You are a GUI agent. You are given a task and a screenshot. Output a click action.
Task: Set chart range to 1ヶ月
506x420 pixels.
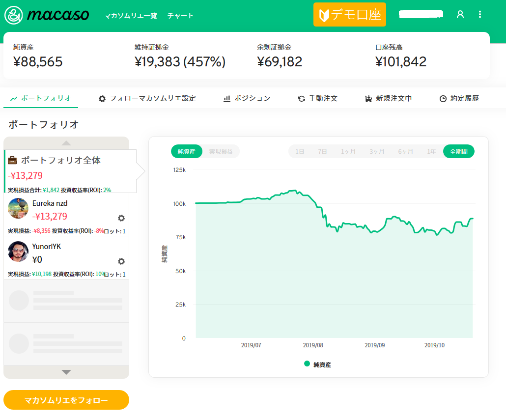348,151
